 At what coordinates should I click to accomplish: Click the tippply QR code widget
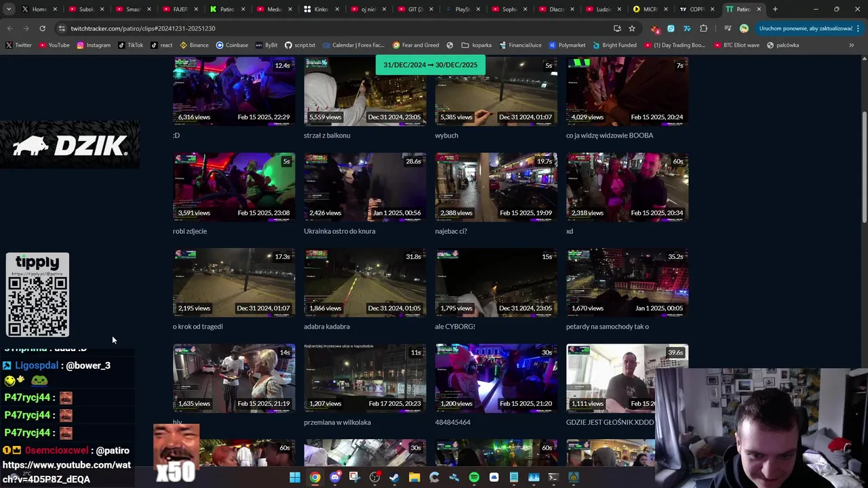[x=37, y=295]
